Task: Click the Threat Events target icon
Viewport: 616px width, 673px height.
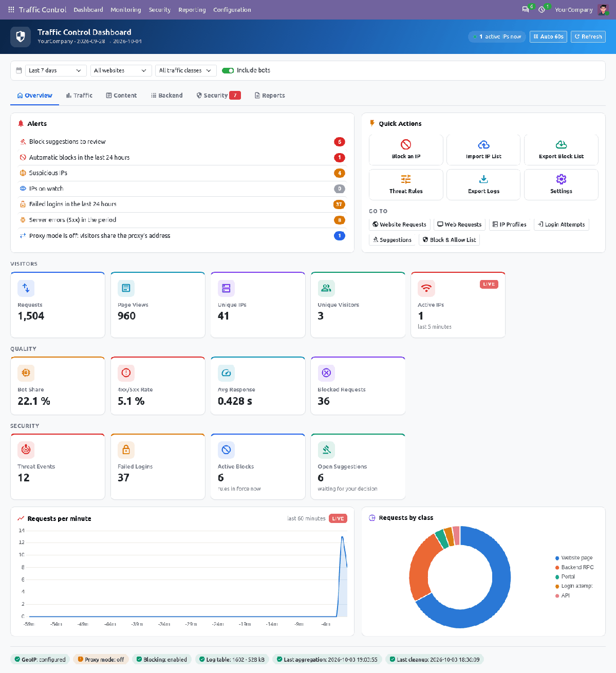Action: tap(26, 450)
